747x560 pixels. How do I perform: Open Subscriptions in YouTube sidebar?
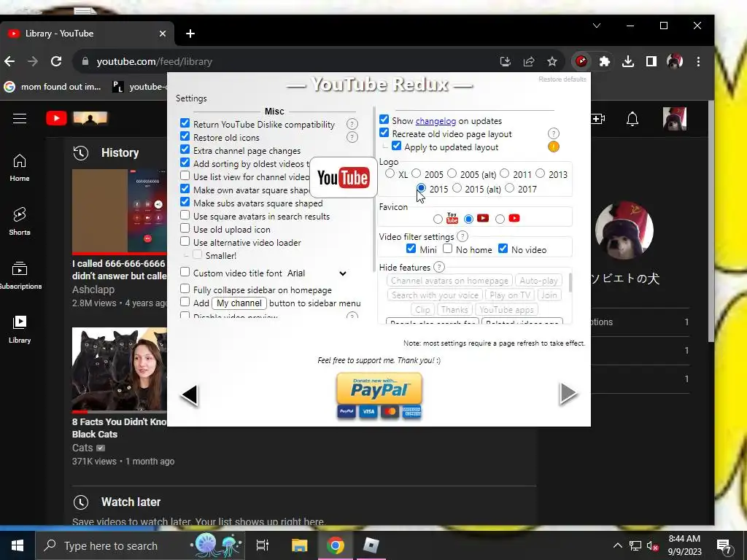coord(20,275)
